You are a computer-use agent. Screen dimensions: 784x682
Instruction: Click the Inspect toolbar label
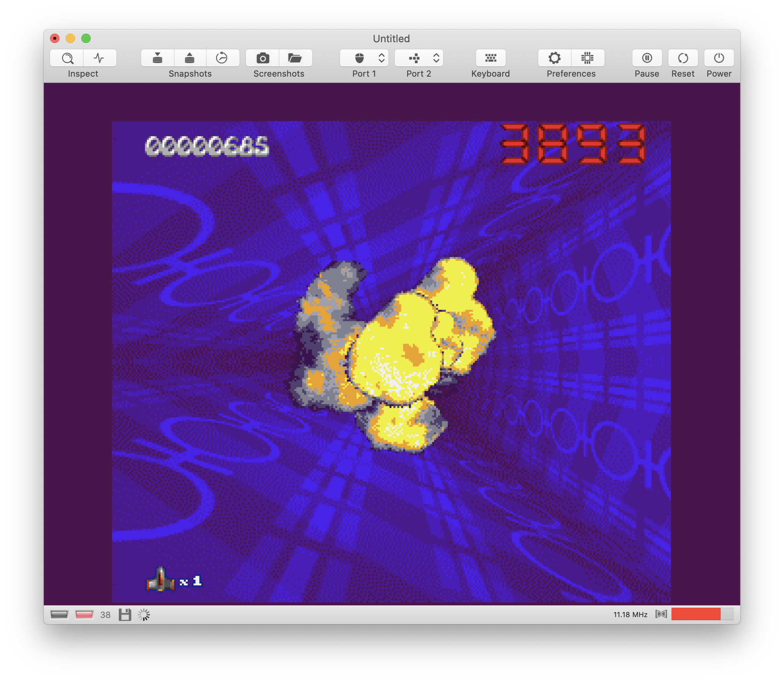[x=83, y=74]
